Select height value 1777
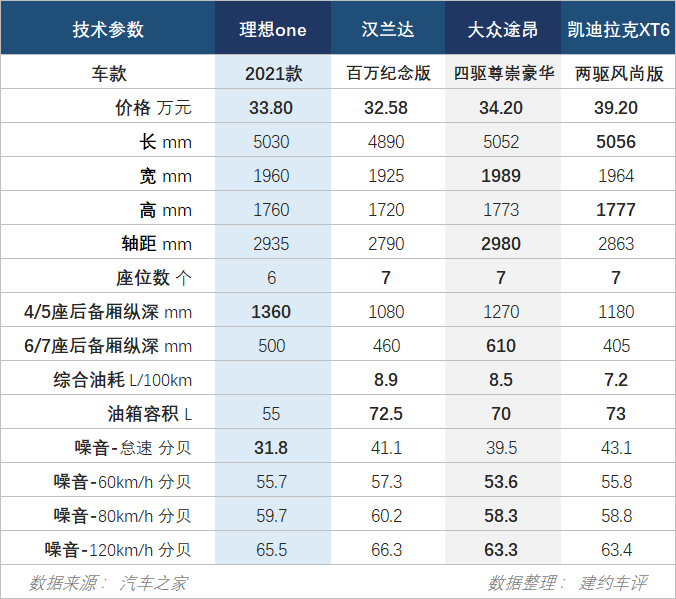 [x=616, y=210]
